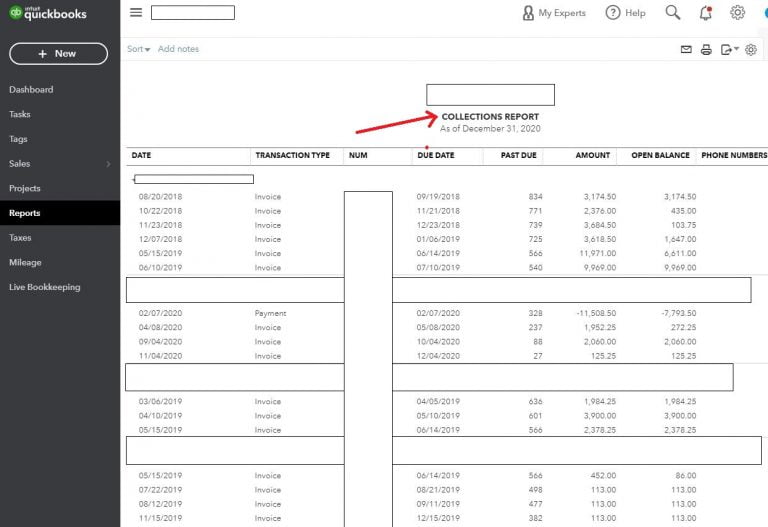Click the PHONE NUMBERS column header
The width and height of the screenshot is (768, 527).
point(734,155)
